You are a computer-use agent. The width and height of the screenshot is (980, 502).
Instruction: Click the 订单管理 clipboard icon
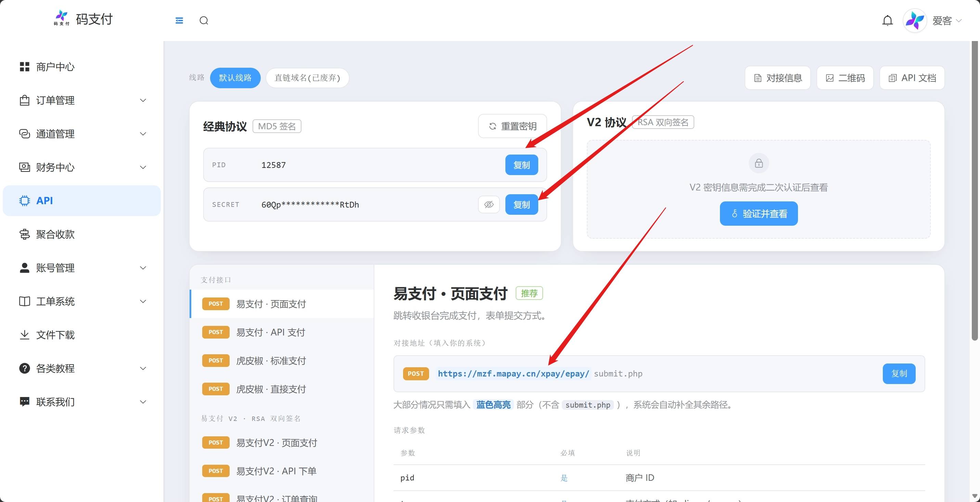(x=24, y=101)
